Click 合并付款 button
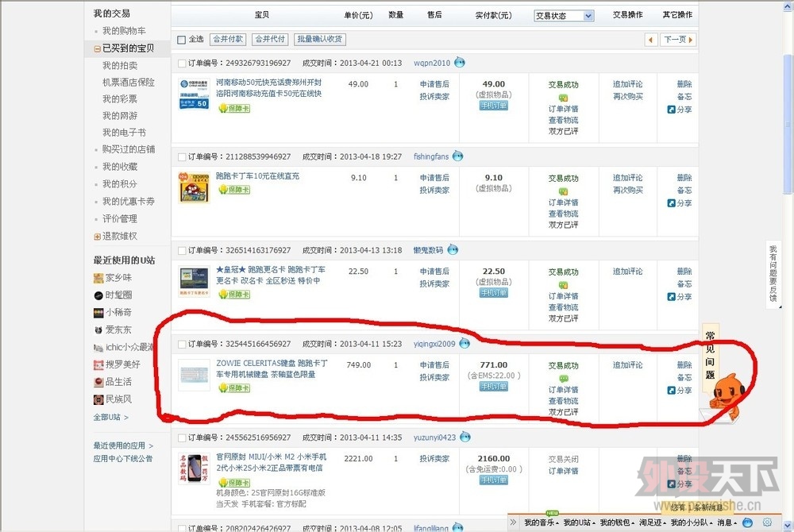 228,39
